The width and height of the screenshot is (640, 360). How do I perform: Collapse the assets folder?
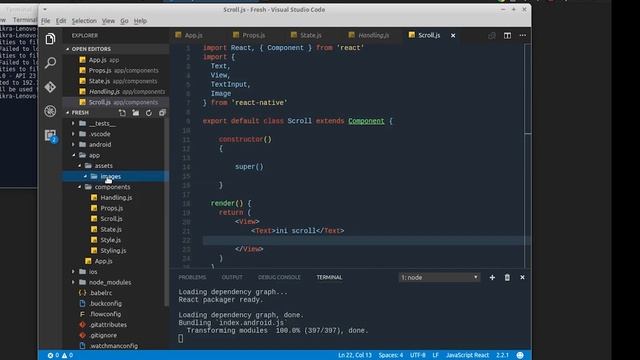pos(103,166)
